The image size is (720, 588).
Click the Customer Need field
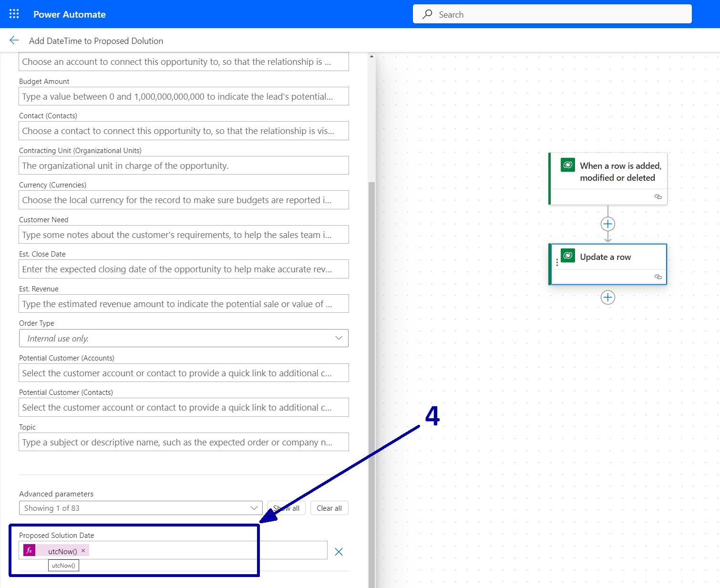pyautogui.click(x=184, y=235)
